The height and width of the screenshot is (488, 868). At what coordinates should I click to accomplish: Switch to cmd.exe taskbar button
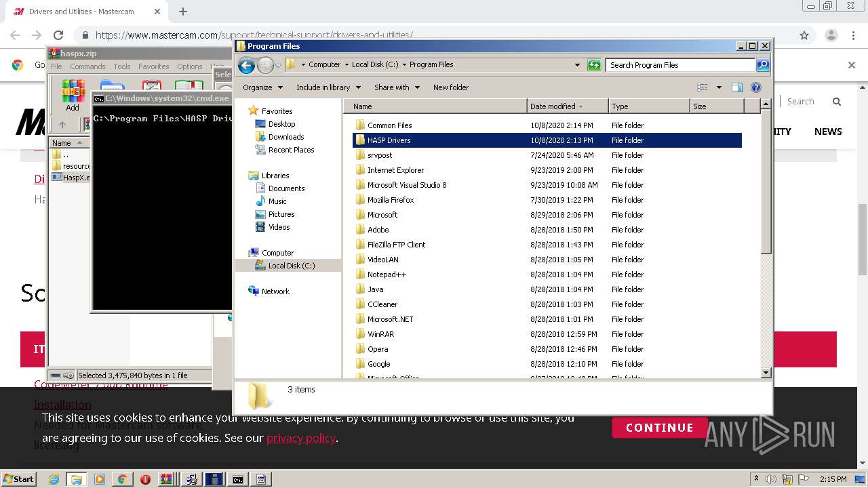click(x=237, y=479)
